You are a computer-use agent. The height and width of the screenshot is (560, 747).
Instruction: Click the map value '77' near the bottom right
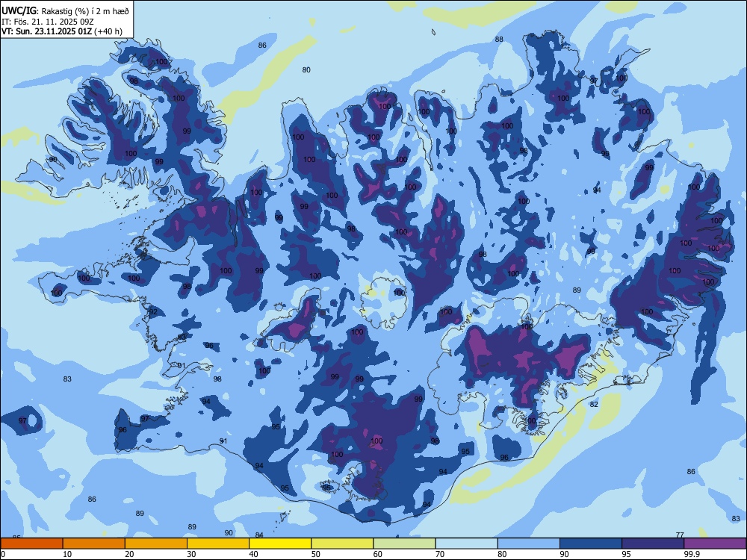680,535
